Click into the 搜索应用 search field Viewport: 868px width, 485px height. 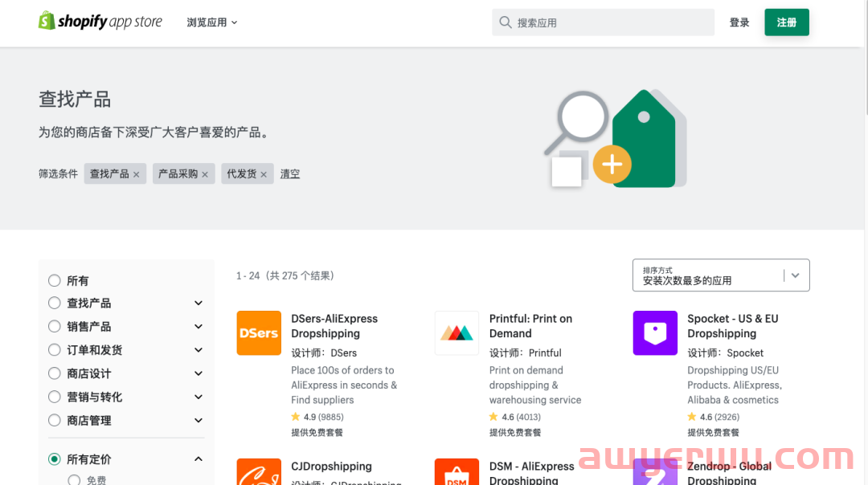pos(611,22)
